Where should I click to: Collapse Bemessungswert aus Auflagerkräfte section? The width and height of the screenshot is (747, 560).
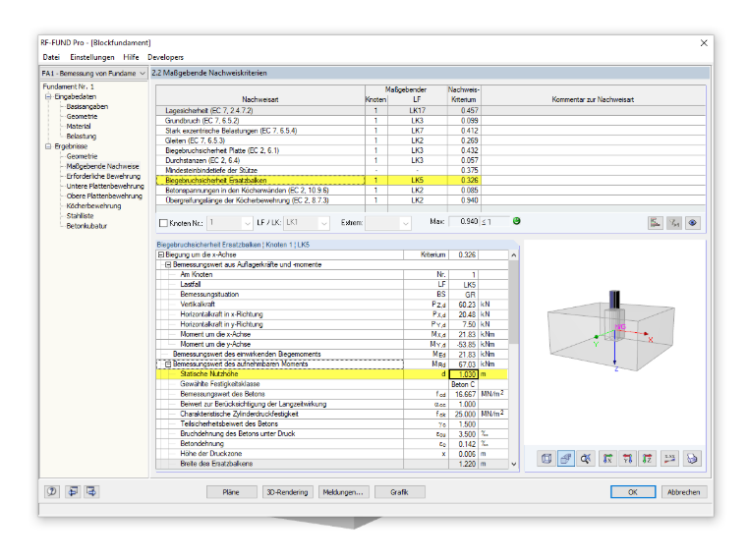168,264
